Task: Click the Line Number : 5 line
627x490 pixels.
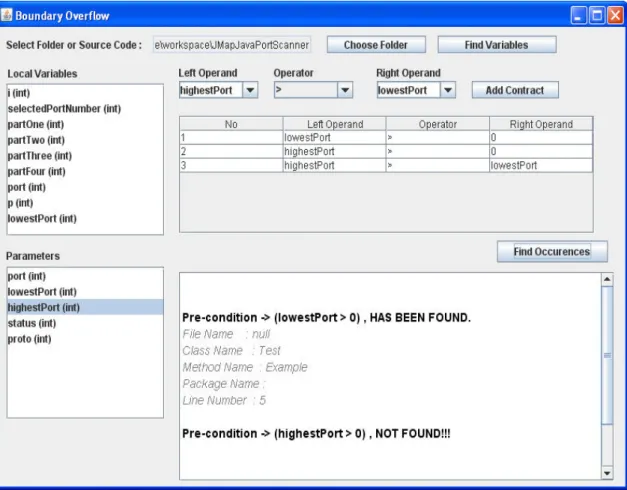Action: pos(224,400)
